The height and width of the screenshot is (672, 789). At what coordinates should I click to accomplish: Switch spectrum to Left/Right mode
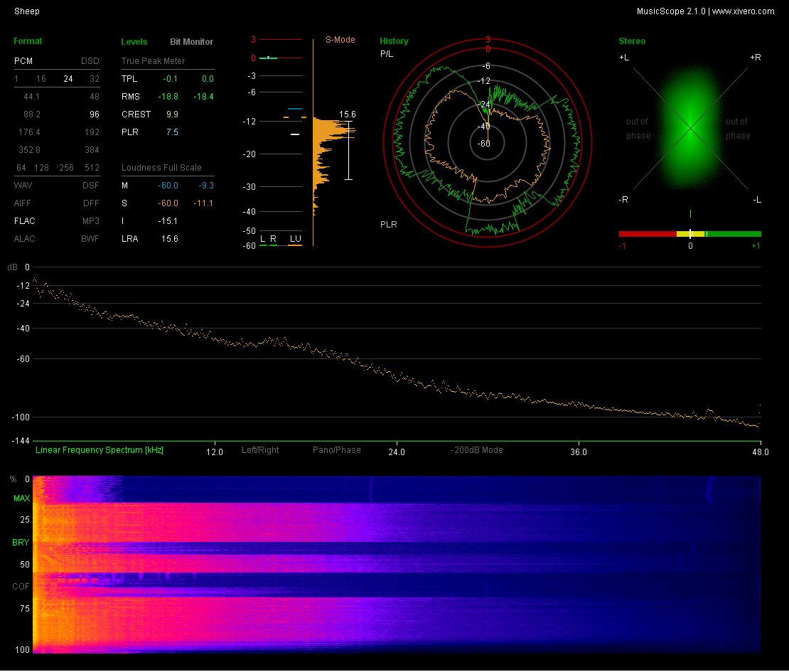pos(260,450)
